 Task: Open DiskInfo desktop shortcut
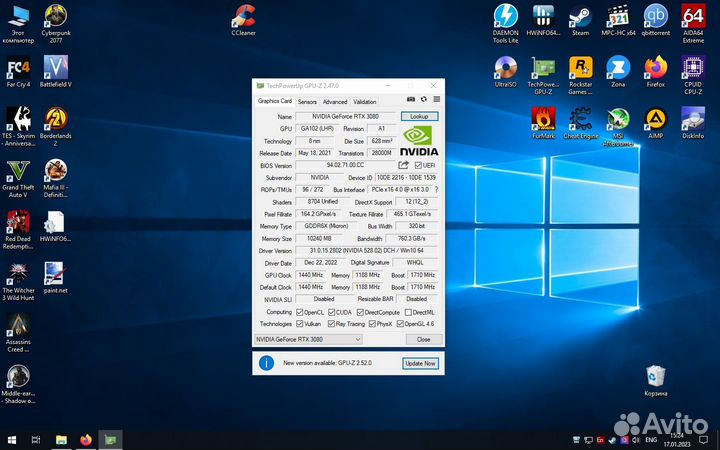(693, 123)
